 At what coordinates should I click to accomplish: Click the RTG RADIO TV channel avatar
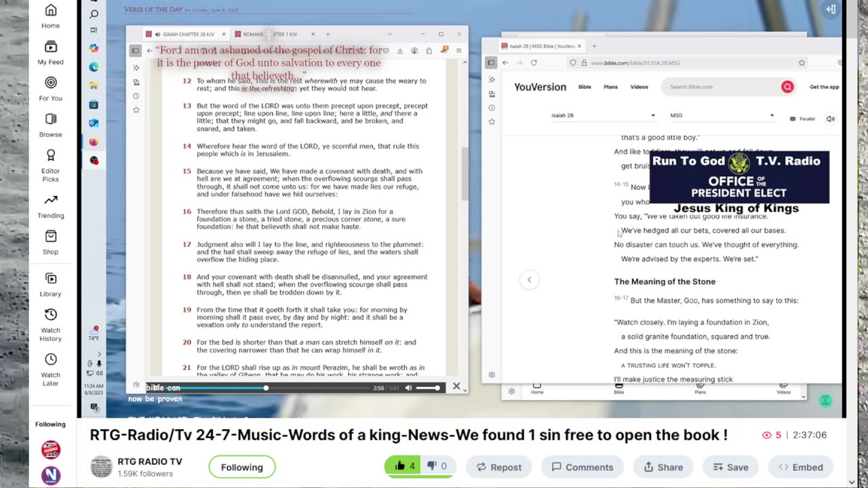coord(102,466)
